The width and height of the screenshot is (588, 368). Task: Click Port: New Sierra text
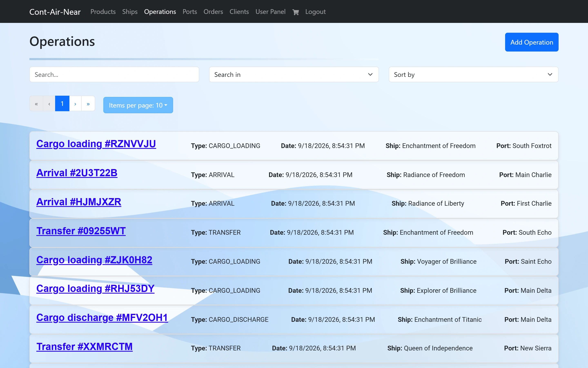(x=528, y=348)
